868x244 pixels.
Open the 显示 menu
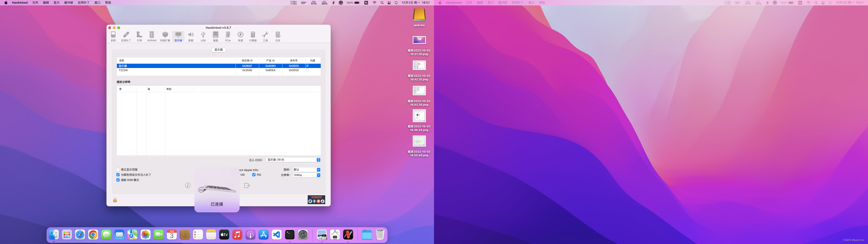tap(57, 3)
